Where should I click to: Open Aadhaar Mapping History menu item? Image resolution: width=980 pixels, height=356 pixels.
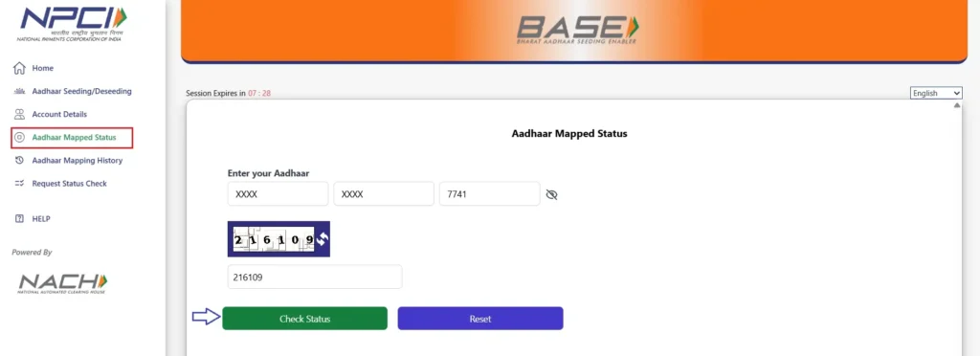point(78,161)
